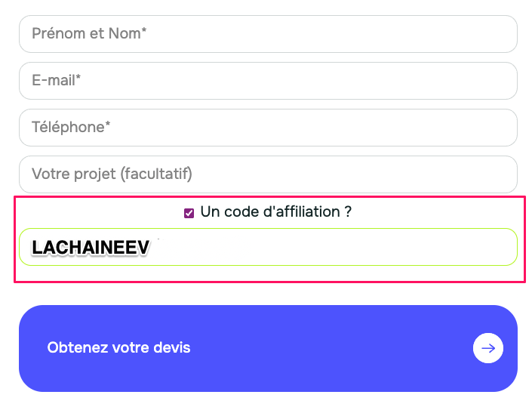The height and width of the screenshot is (407, 532).
Task: Click the "Téléphone*" placeholder label
Action: [71, 128]
